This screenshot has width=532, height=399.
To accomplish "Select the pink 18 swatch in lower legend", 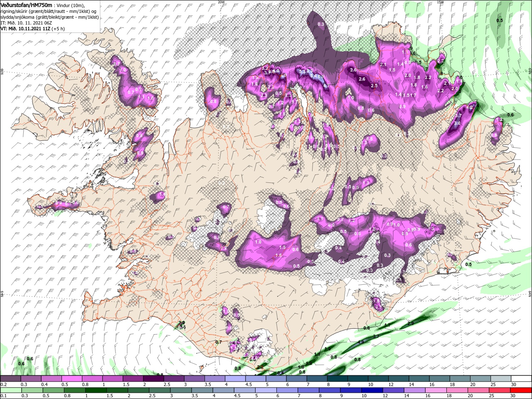I will [457, 390].
